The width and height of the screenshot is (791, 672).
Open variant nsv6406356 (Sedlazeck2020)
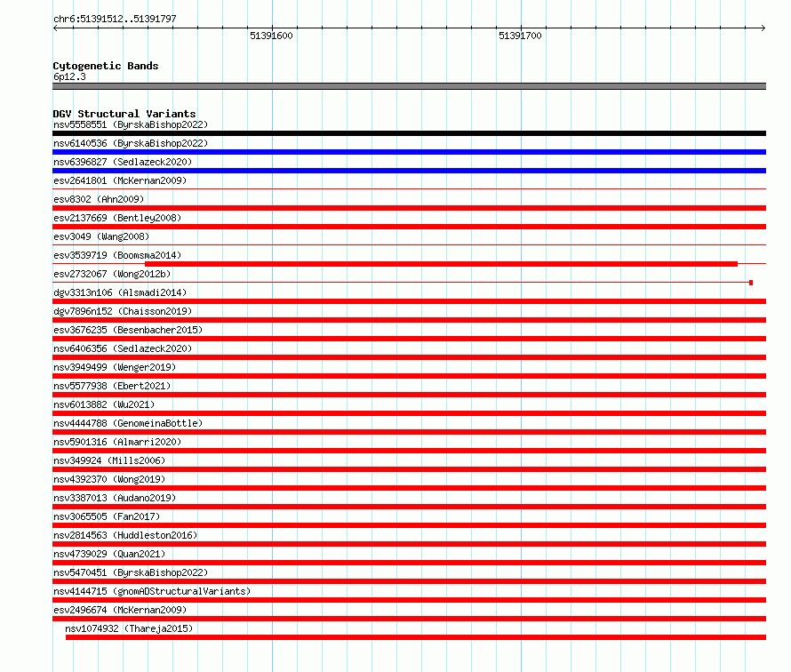123,348
